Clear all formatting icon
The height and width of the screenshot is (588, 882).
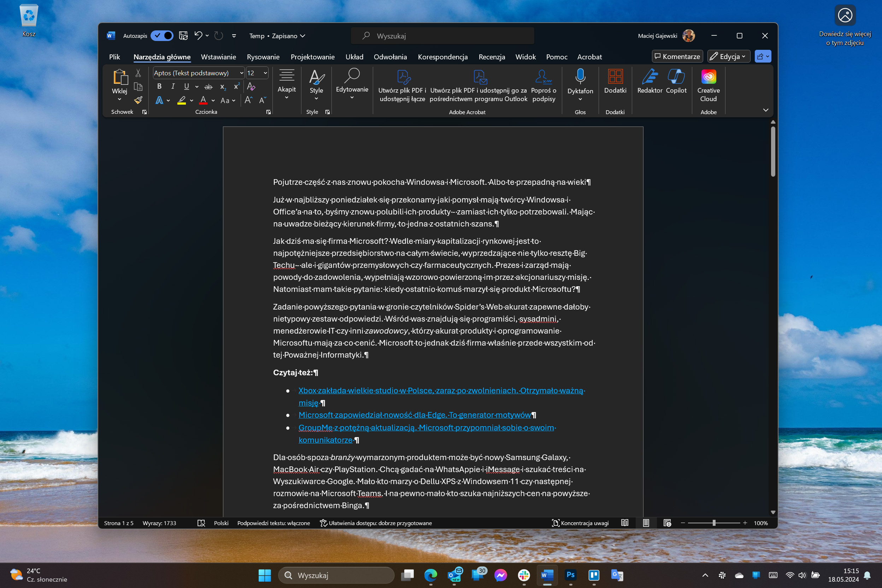click(x=251, y=87)
